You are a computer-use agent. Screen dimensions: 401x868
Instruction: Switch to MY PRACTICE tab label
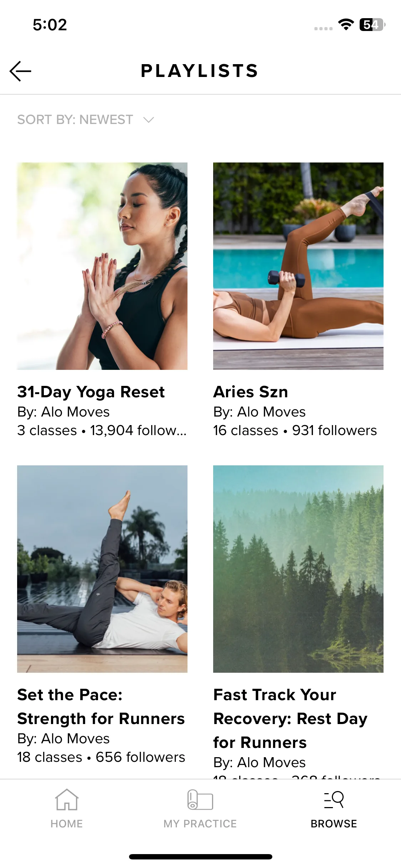[200, 823]
